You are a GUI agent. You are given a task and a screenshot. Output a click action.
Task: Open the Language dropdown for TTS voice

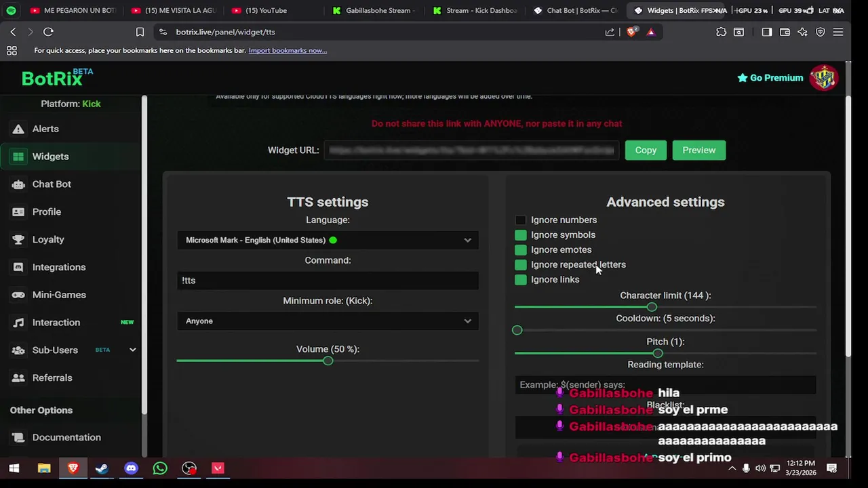(x=328, y=240)
